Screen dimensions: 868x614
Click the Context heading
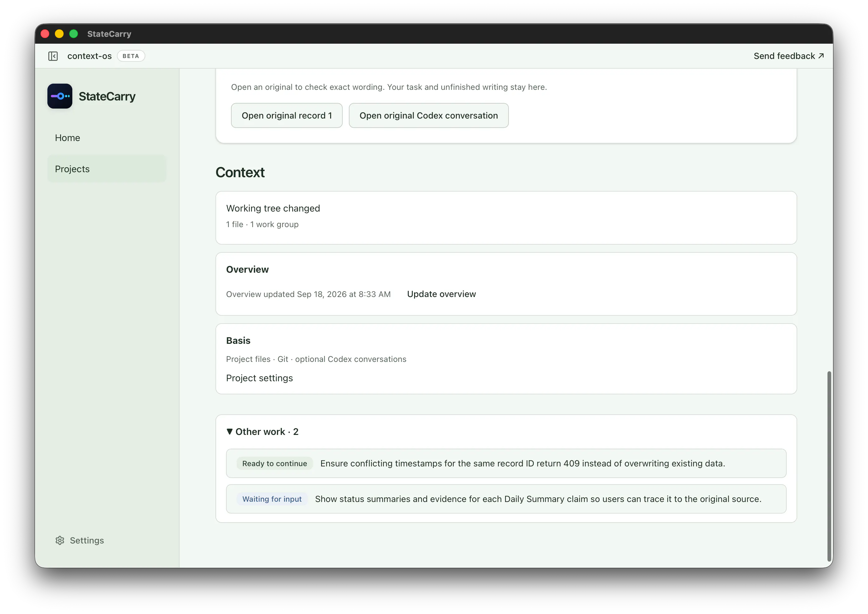tap(240, 173)
